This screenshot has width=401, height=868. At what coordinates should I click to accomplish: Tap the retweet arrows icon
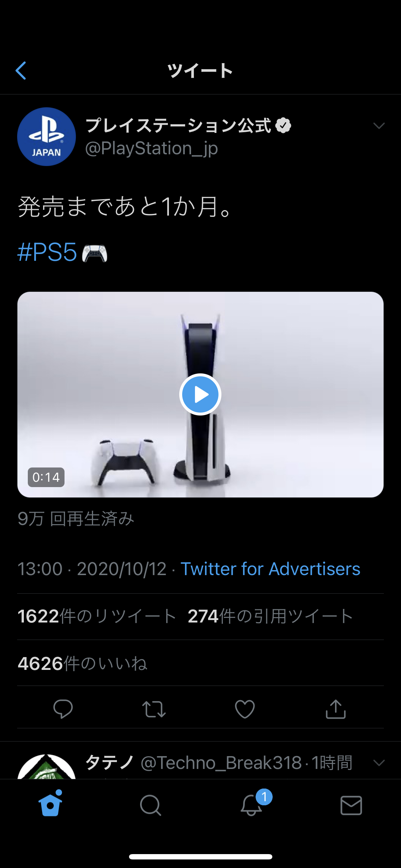coord(154,709)
